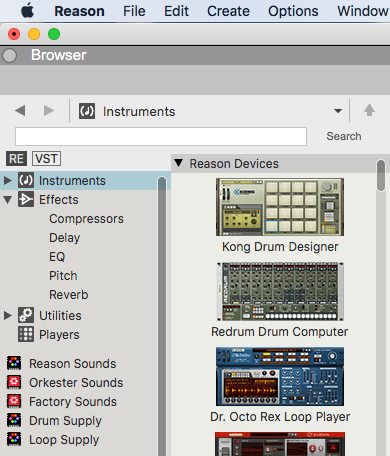The width and height of the screenshot is (390, 456).
Task: Click the Kong Drum Designer label
Action: [x=280, y=247]
